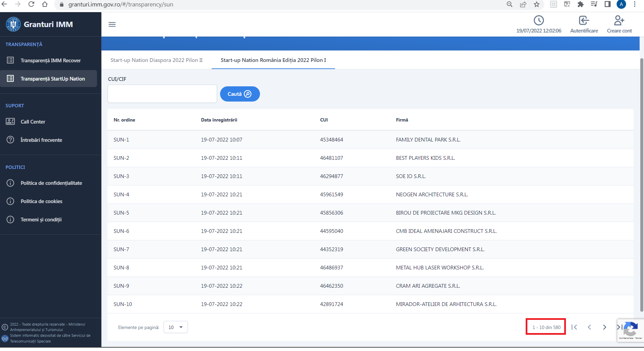Open the Chrome three-dot menu

tap(635, 4)
